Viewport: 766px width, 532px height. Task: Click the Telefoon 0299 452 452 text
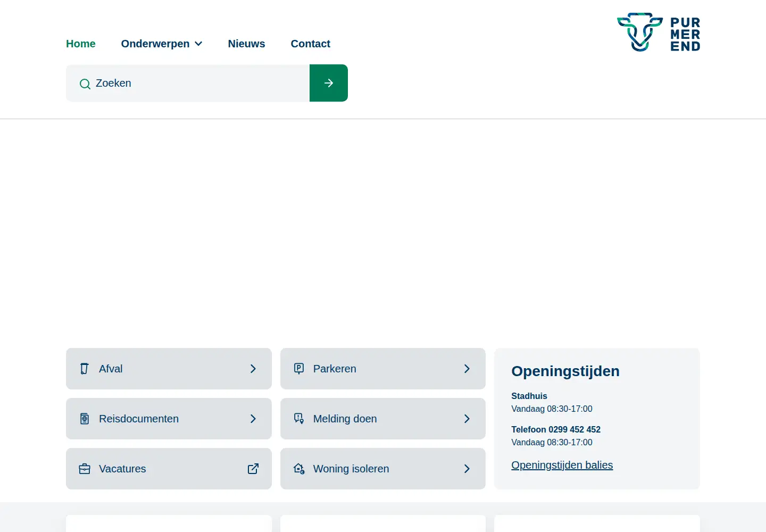click(x=556, y=429)
